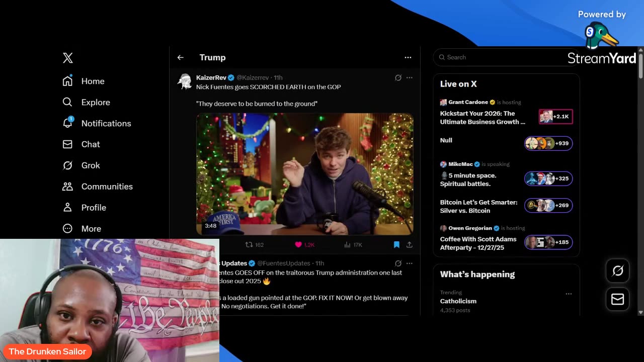644x362 pixels.
Task: Click the +269 listeners badge
Action: click(x=548, y=205)
